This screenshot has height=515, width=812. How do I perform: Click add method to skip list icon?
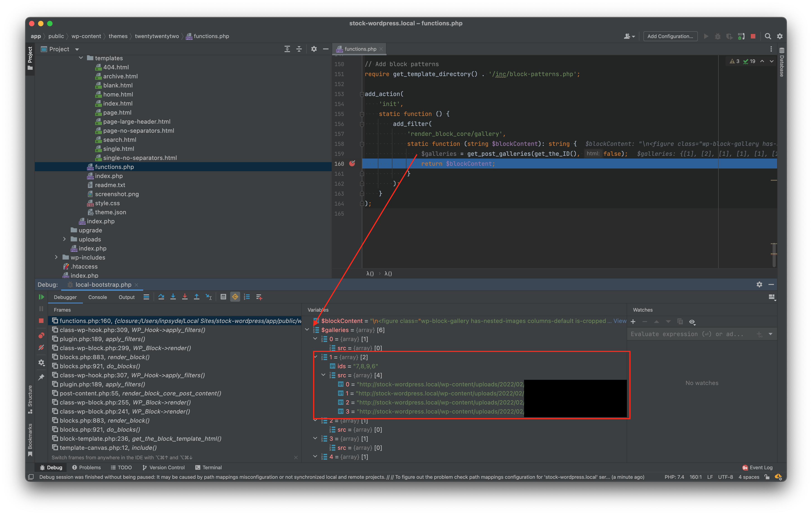pos(259,297)
